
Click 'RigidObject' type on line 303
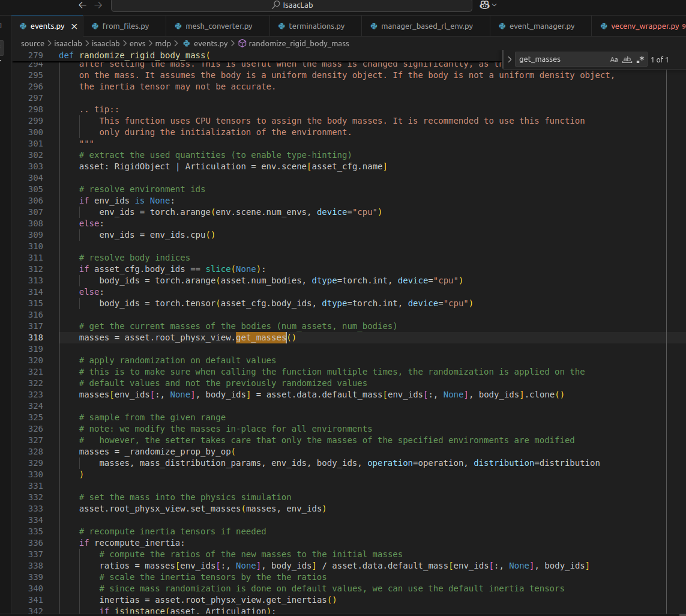142,166
